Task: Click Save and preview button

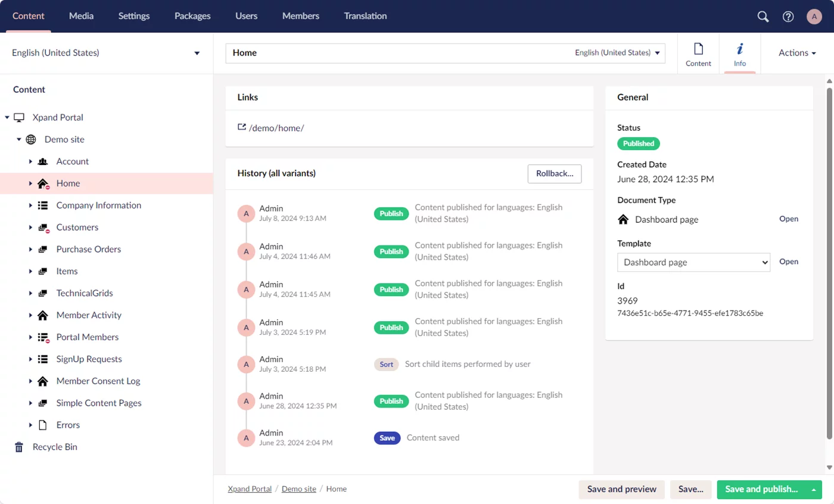Action: click(x=621, y=489)
